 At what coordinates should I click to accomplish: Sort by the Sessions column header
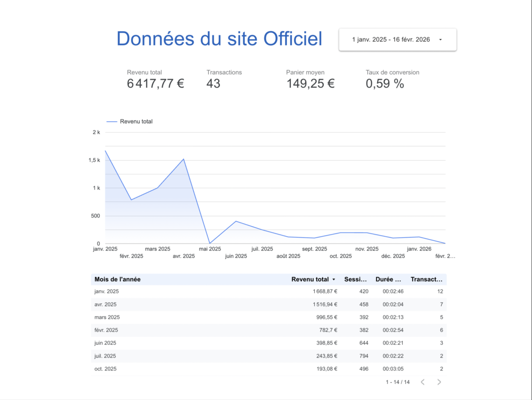[x=357, y=279]
